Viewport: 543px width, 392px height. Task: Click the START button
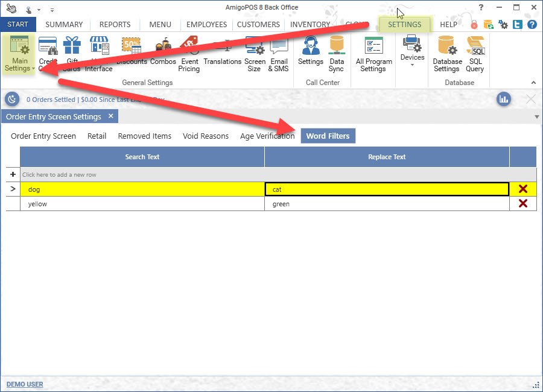(x=18, y=25)
